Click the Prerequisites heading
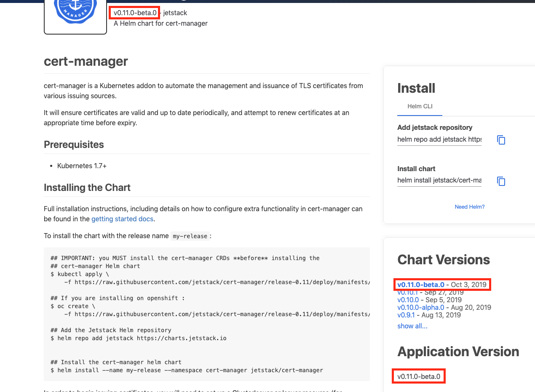 [74, 145]
